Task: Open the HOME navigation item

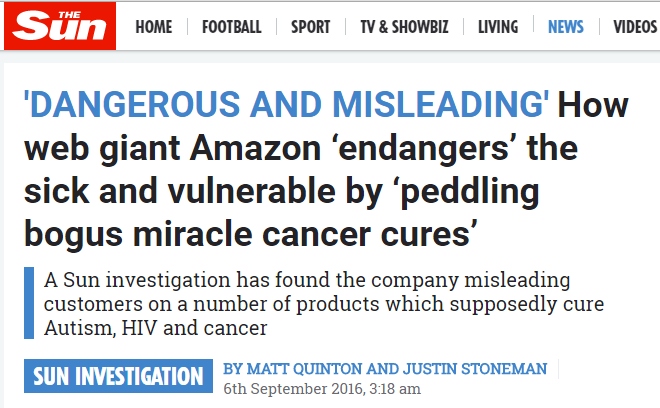Action: (x=153, y=27)
